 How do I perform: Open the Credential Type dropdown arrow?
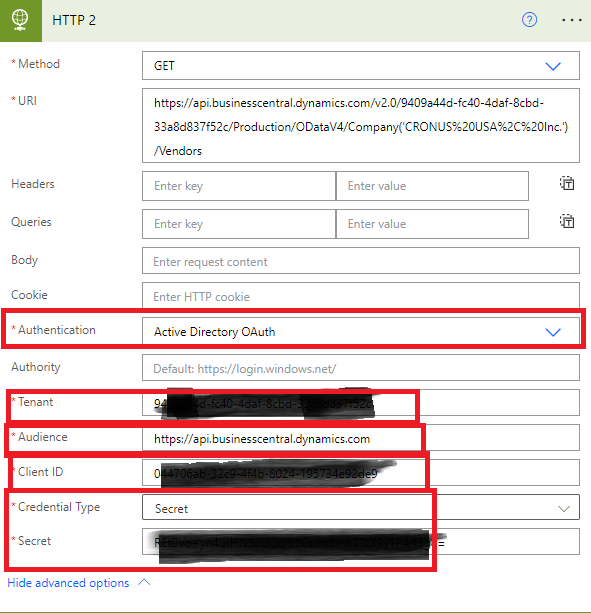[x=563, y=508]
